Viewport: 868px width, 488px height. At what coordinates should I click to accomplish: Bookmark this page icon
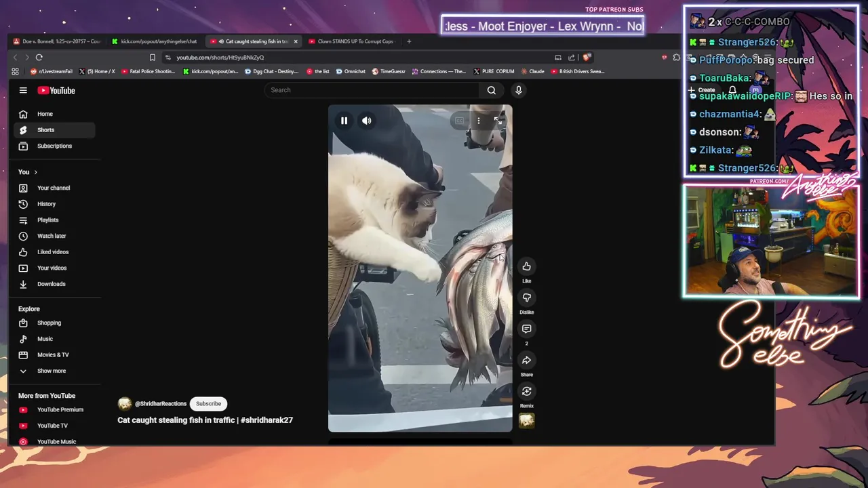(153, 58)
